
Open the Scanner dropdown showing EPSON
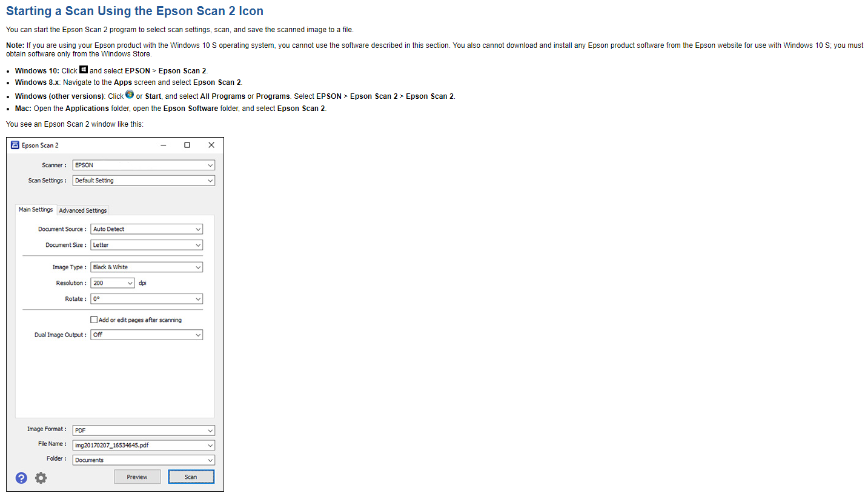click(144, 165)
